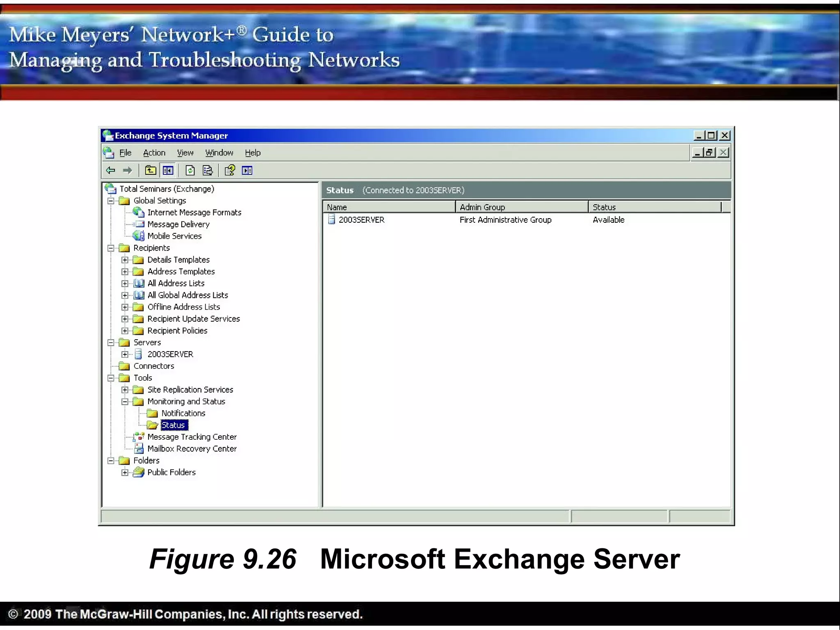
Task: Open the Action menu
Action: point(154,153)
